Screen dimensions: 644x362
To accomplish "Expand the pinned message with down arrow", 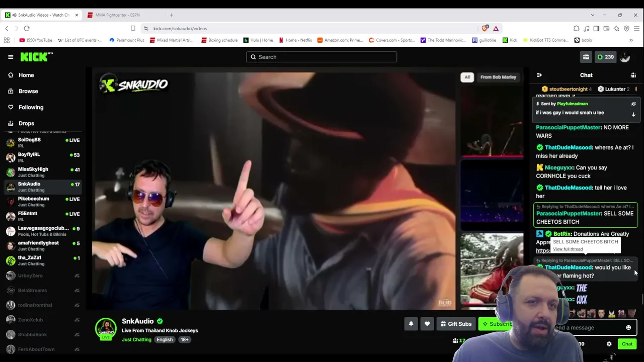I will coord(633,114).
